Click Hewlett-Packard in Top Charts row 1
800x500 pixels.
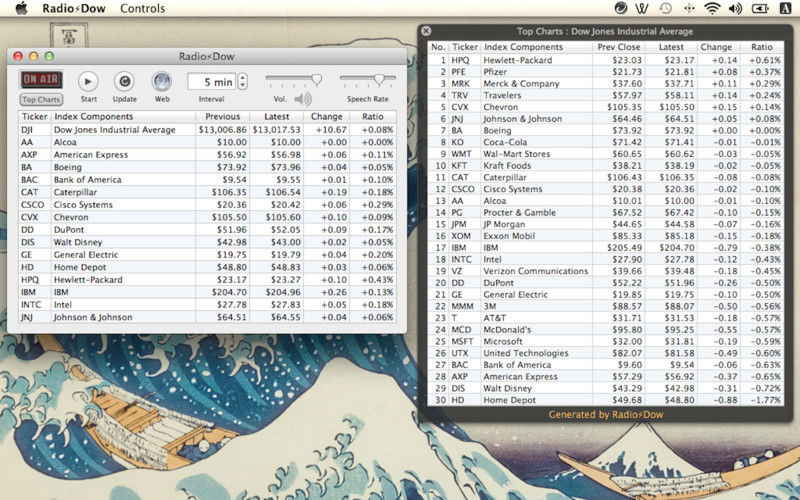(517, 60)
